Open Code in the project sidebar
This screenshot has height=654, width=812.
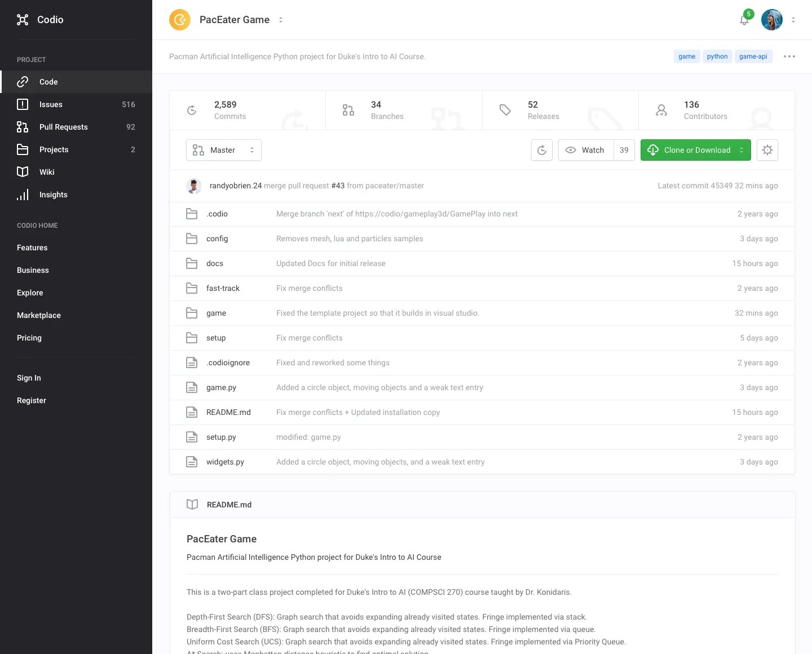coord(76,82)
